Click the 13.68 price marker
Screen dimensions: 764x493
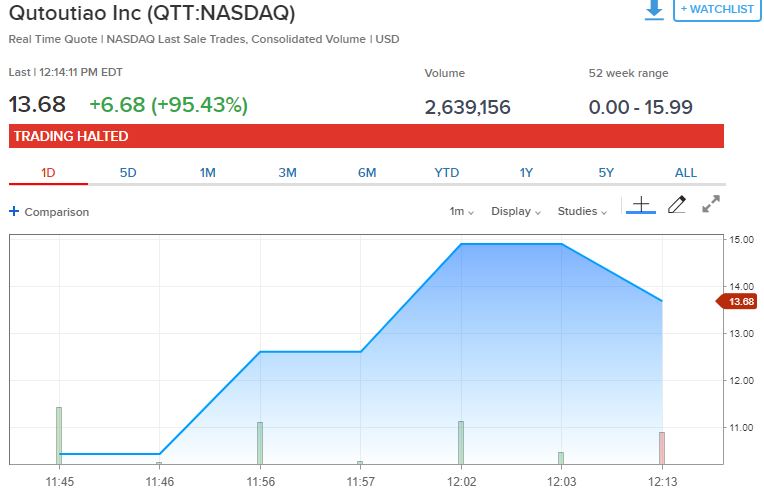click(740, 301)
